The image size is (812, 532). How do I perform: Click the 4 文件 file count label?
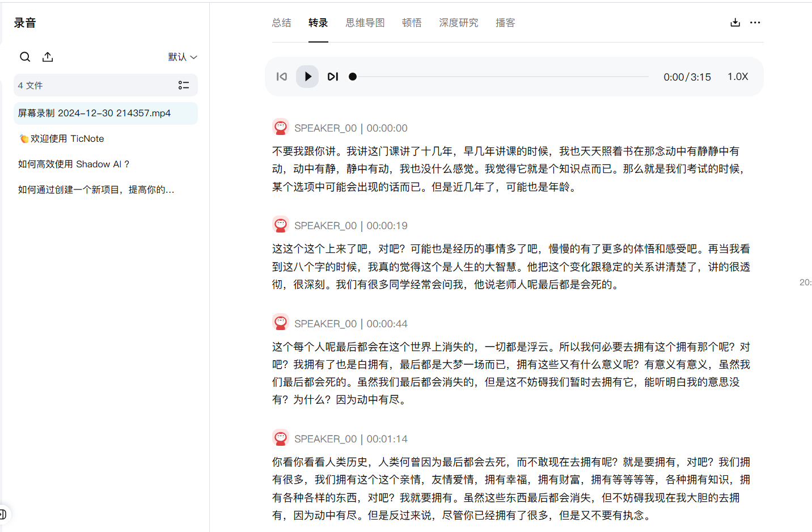tap(30, 86)
